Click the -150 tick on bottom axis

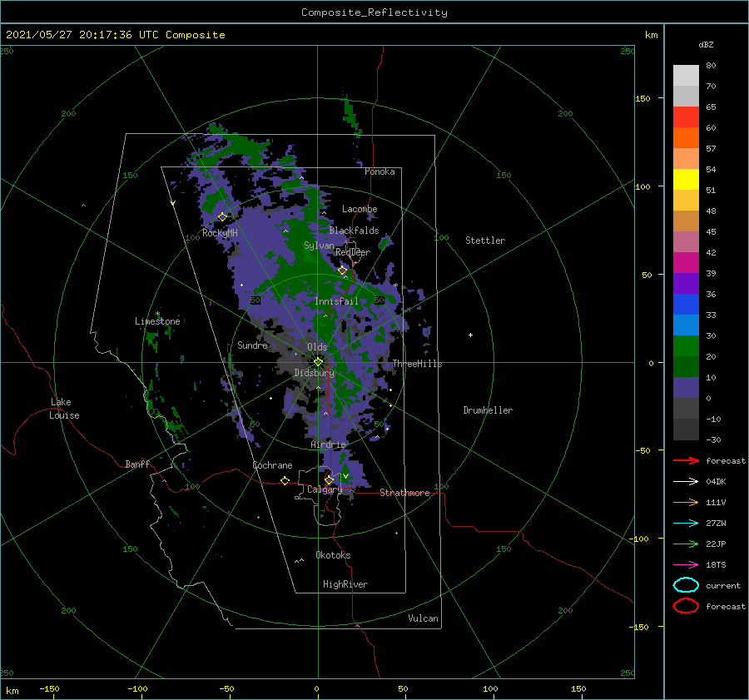click(x=49, y=688)
